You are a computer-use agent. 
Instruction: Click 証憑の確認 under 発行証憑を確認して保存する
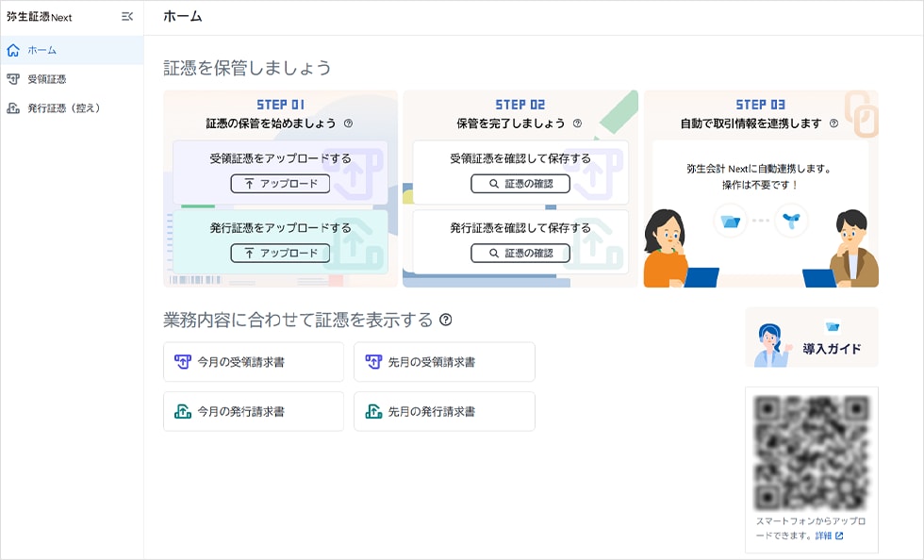click(x=520, y=253)
